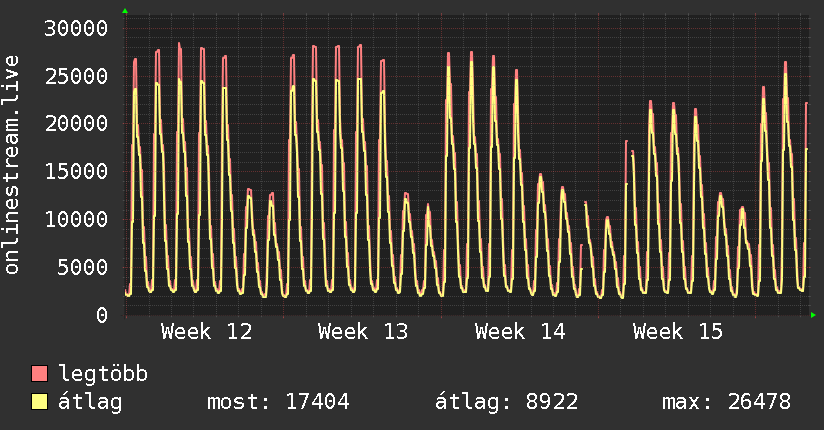This screenshot has height=430, width=824.
Task: Click the Week 12 axis label
Action: pos(207,332)
